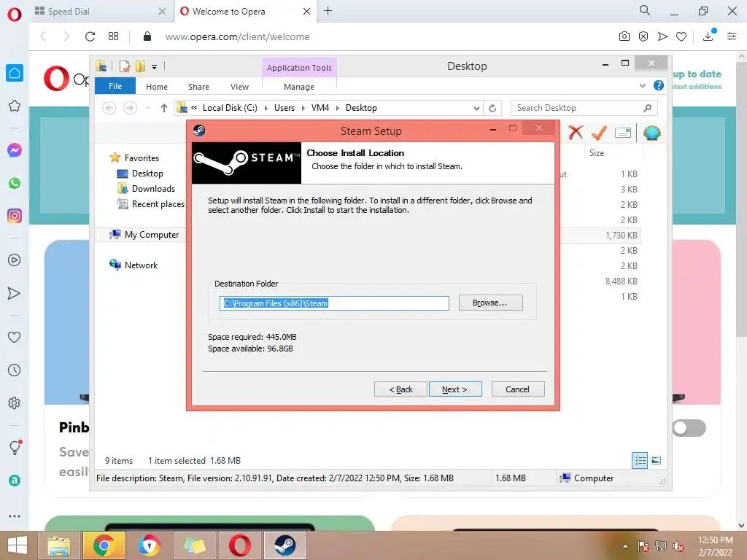This screenshot has height=560, width=747.
Task: Open Steam from the taskbar
Action: (x=285, y=545)
